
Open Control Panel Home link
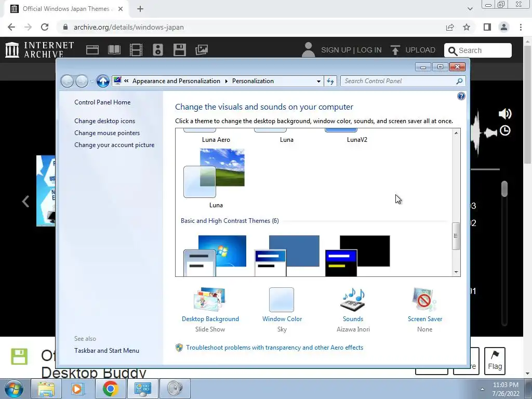(102, 102)
